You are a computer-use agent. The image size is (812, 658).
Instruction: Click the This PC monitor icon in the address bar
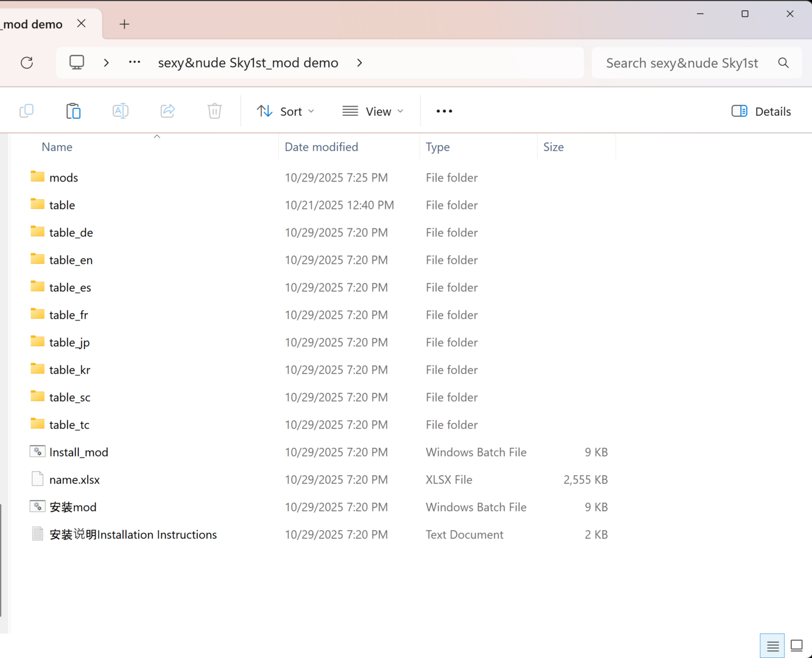[77, 63]
